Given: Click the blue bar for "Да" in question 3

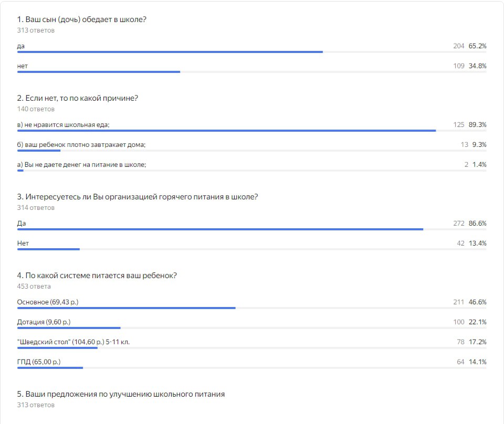Looking at the screenshot, I should pyautogui.click(x=220, y=229).
